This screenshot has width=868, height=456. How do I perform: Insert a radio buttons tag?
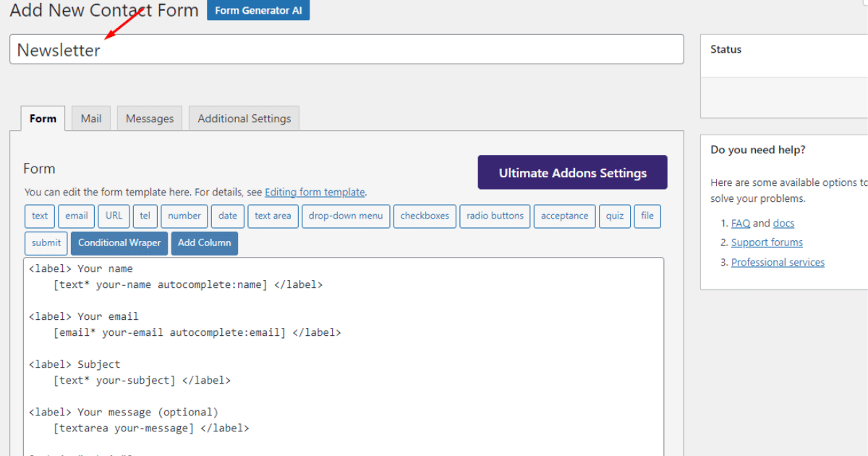pos(495,216)
